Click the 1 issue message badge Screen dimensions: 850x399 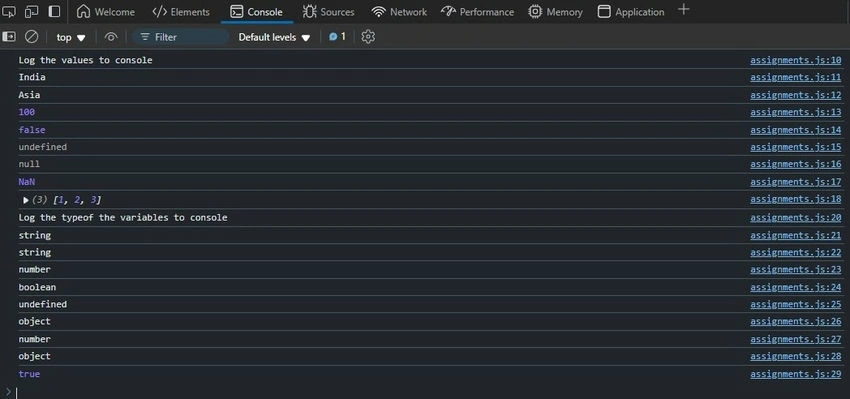[x=337, y=36]
